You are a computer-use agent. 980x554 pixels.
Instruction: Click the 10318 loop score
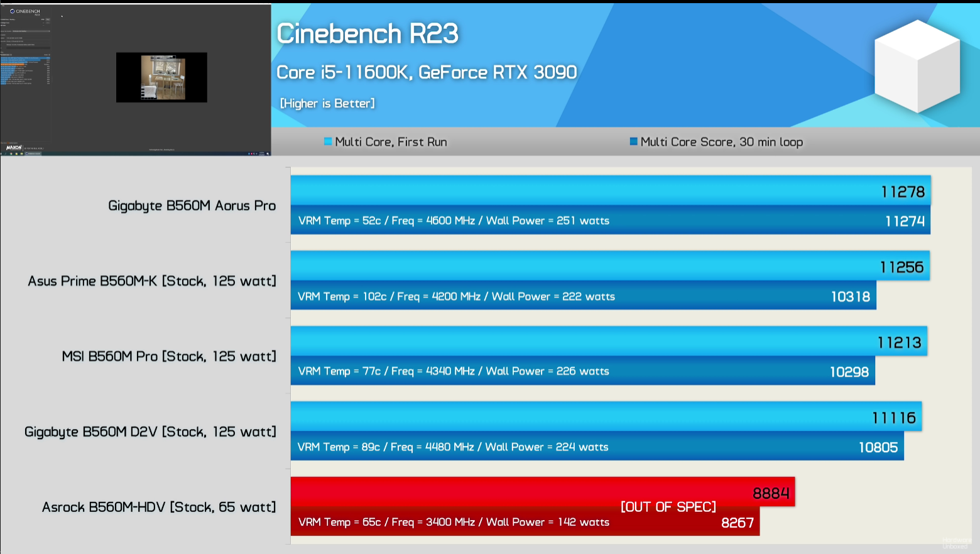point(851,296)
